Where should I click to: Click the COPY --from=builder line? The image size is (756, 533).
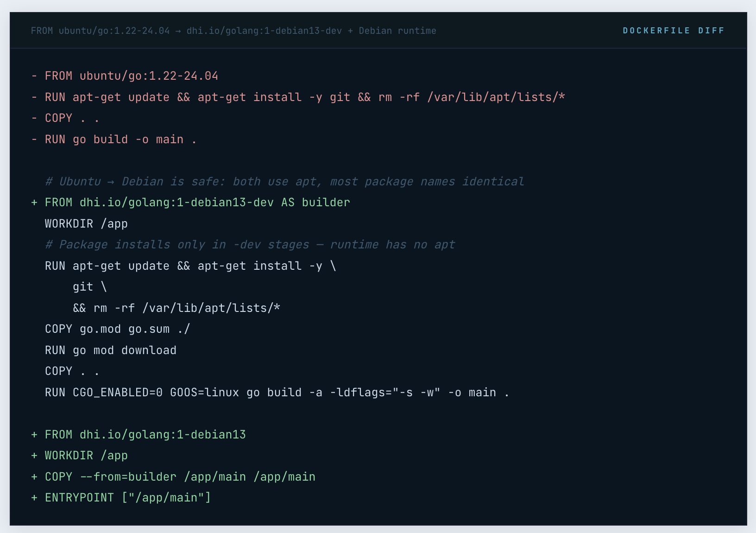click(x=180, y=476)
